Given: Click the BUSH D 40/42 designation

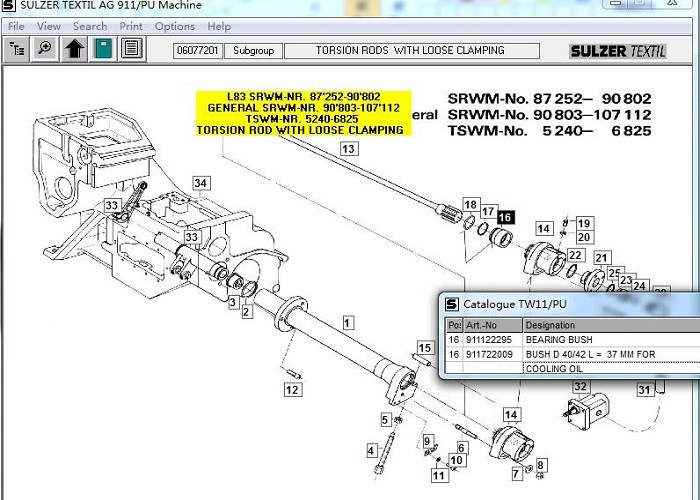Looking at the screenshot, I should point(590,354).
